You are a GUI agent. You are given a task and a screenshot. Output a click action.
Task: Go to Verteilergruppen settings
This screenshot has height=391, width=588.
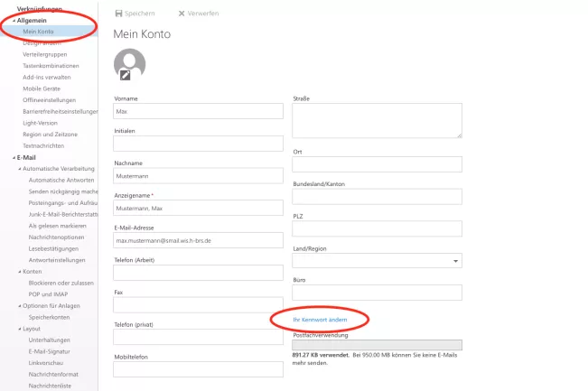tap(46, 54)
